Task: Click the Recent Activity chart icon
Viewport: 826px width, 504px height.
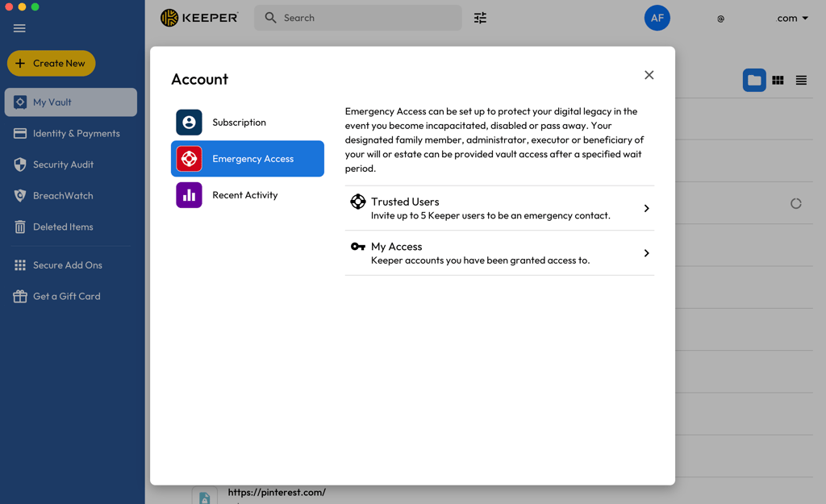Action: [x=189, y=195]
